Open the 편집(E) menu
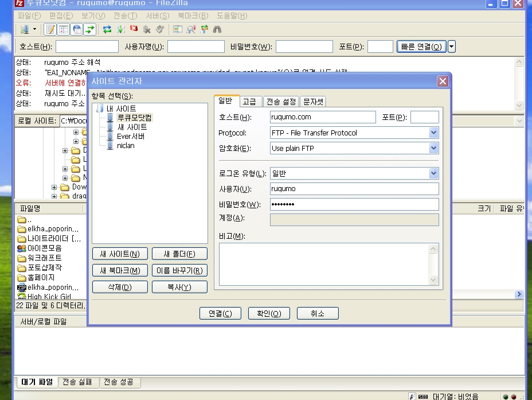532x400 pixels. (x=61, y=15)
